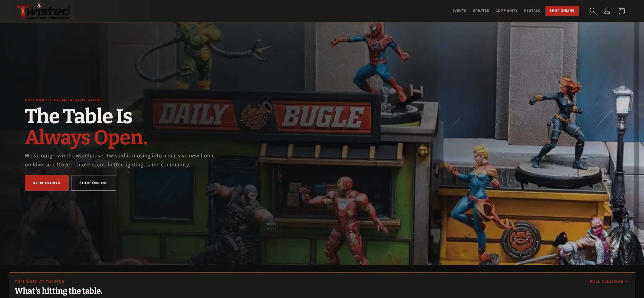Open the Updates menu item

(x=481, y=11)
